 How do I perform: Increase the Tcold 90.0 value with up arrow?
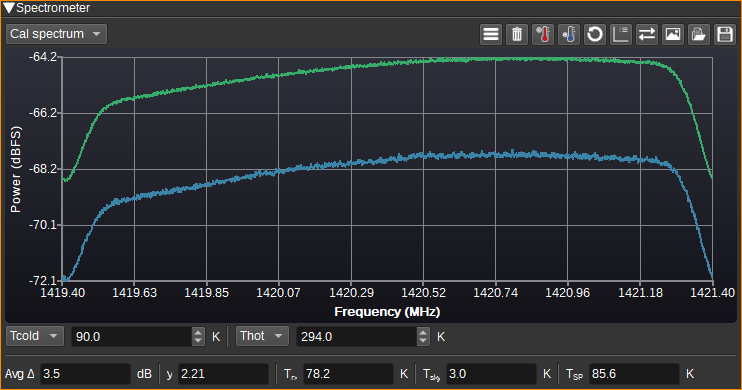(198, 332)
